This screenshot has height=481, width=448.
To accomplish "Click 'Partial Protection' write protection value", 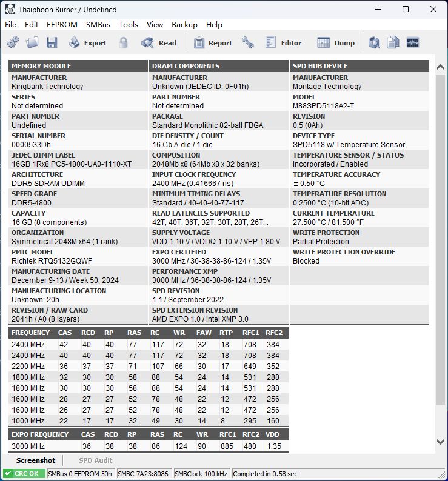I will click(321, 242).
